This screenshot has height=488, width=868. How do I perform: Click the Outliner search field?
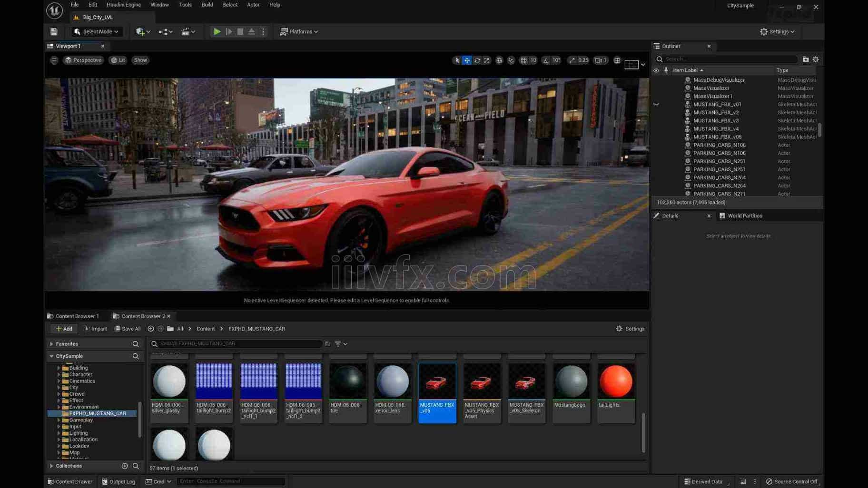point(726,59)
